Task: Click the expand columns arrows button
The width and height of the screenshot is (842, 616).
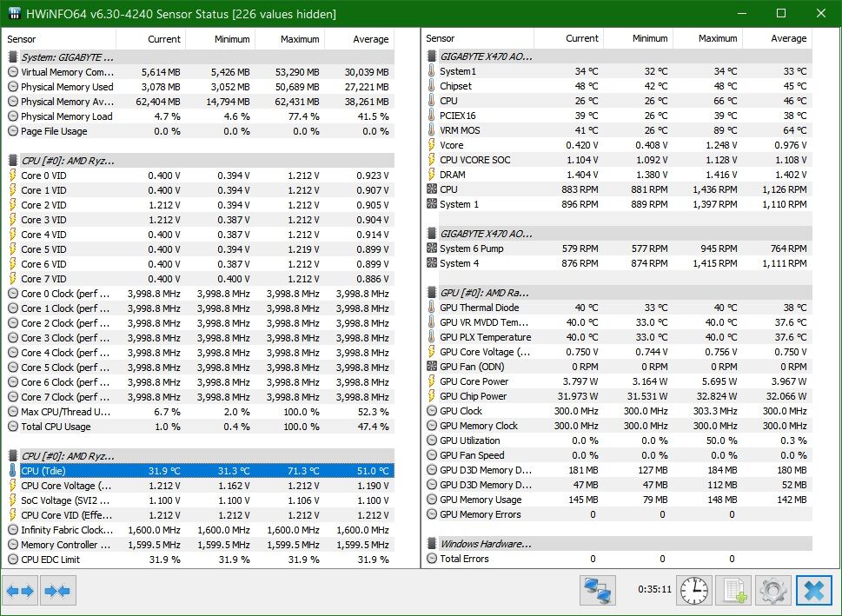Action: click(20, 591)
